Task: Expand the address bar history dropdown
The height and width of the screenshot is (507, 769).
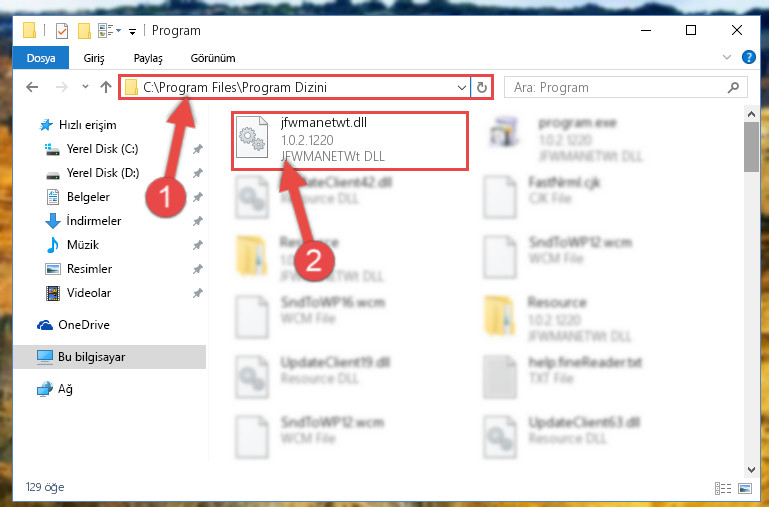Action: point(461,87)
